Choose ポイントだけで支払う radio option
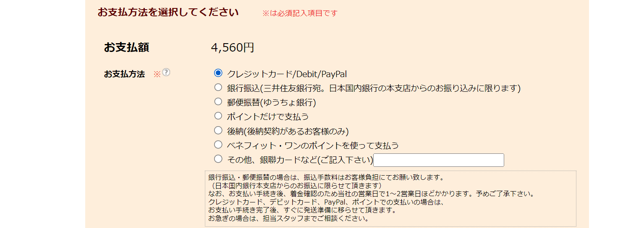The height and width of the screenshot is (228, 644). [x=218, y=116]
